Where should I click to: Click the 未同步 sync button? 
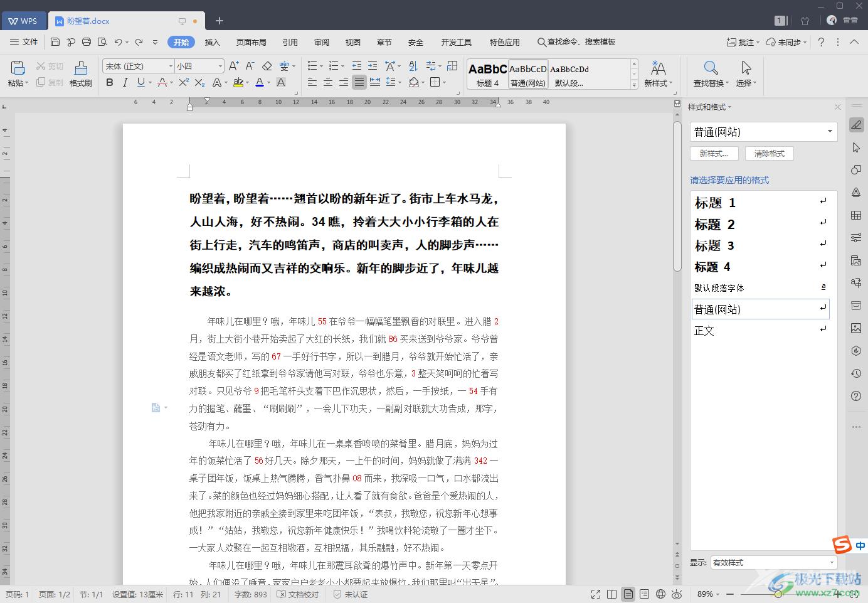(x=787, y=42)
